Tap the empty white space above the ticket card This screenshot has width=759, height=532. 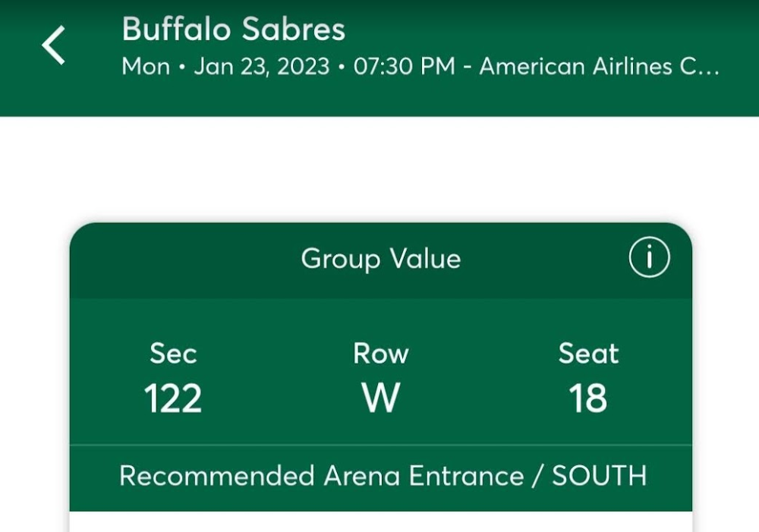click(x=379, y=169)
